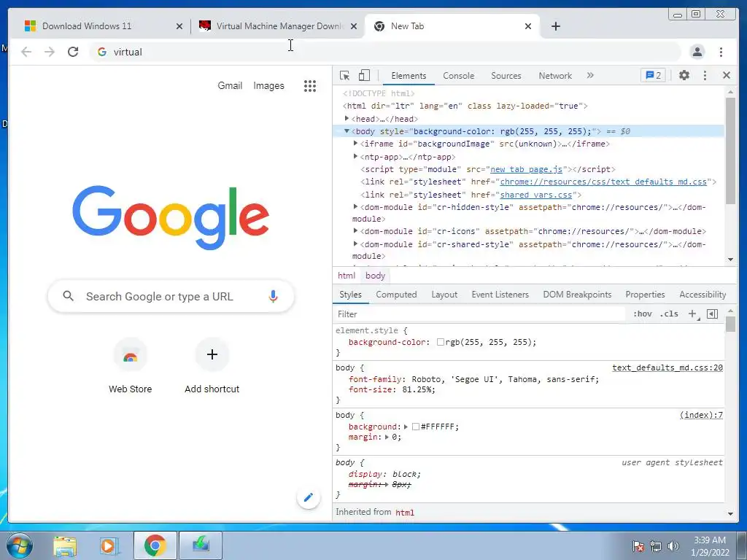
Task: Expand the background shorthand property triangle
Action: 406,427
